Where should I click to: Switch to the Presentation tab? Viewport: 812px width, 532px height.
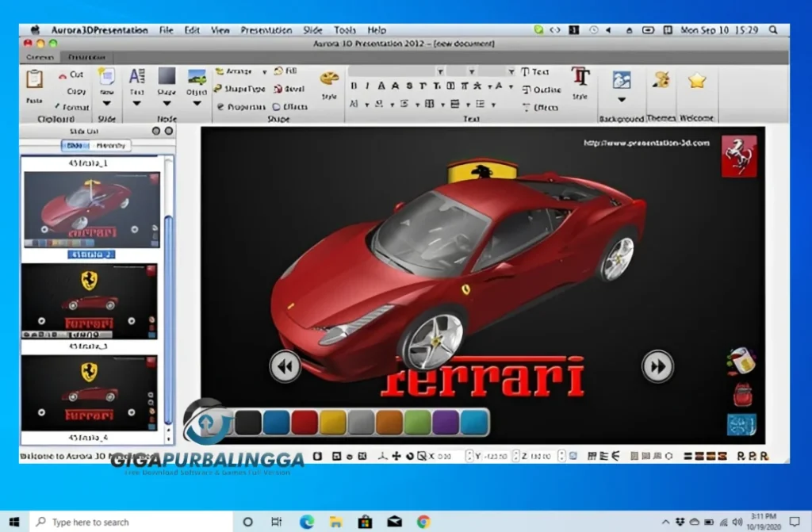tap(86, 57)
